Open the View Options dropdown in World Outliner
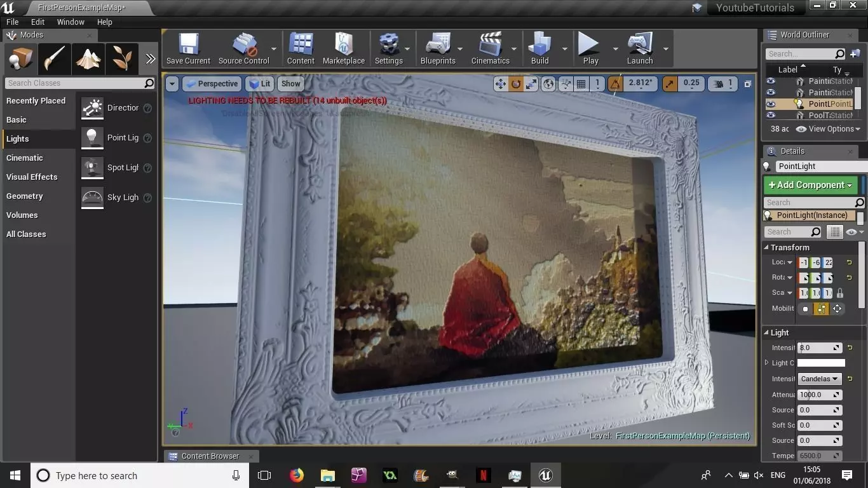Screen dimensions: 868x488 828,129
